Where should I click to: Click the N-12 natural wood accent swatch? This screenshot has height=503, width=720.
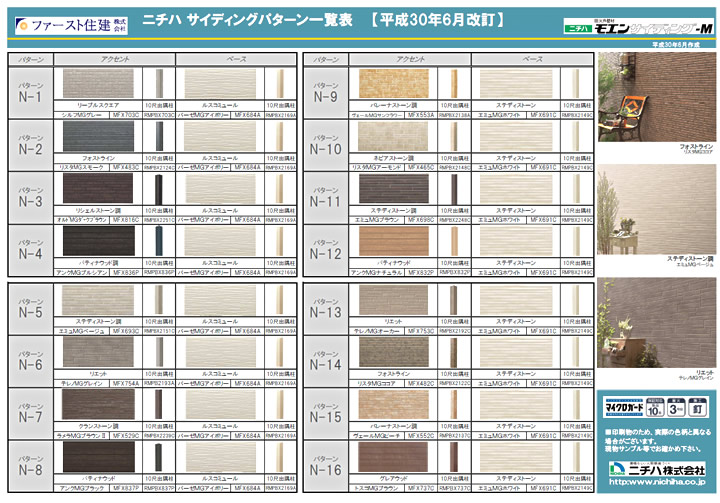[x=394, y=241]
